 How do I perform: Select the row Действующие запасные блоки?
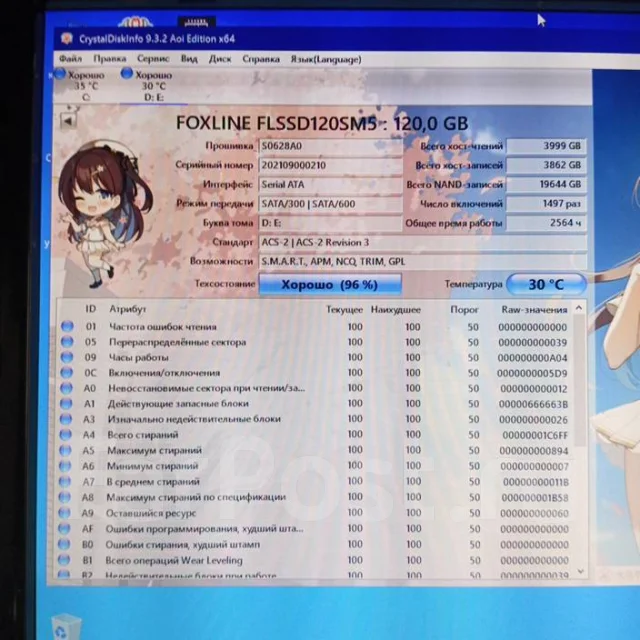[x=315, y=404]
